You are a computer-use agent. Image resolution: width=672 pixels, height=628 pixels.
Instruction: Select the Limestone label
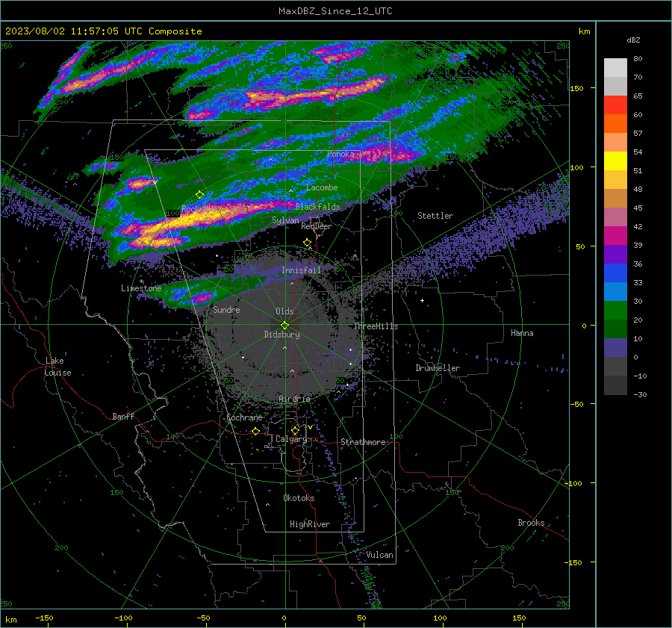(x=141, y=288)
